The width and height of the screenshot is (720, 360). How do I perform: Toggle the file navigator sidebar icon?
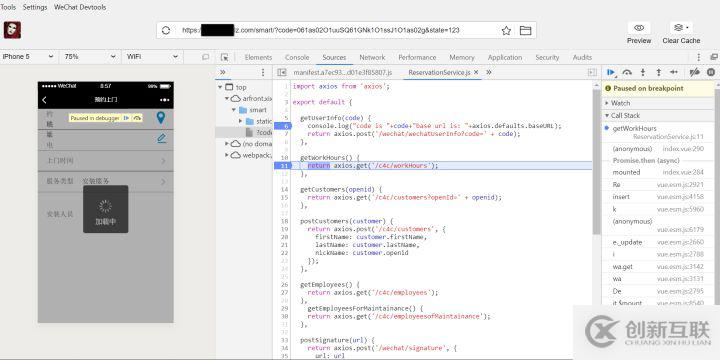(x=282, y=72)
